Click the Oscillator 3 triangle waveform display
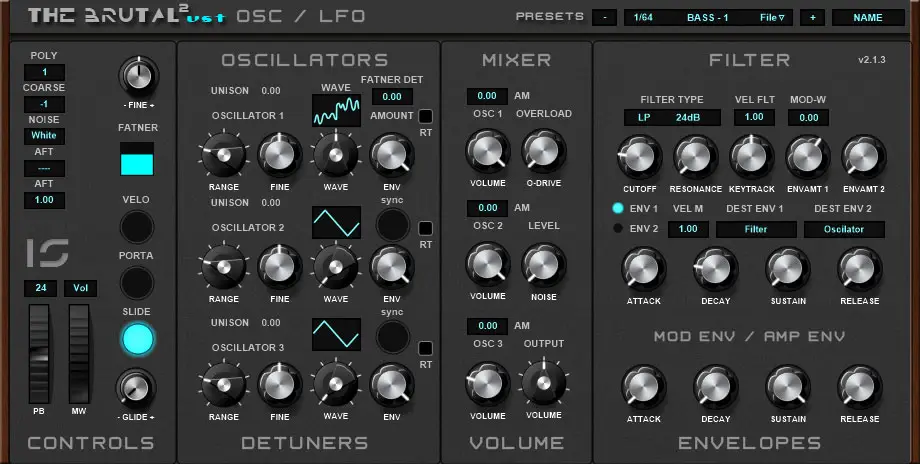Image resolution: width=920 pixels, height=464 pixels. tap(336, 334)
